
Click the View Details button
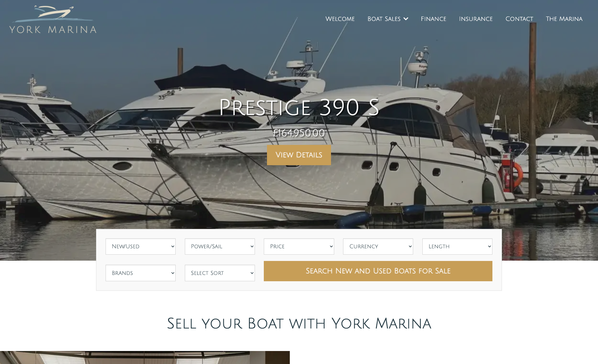[x=299, y=155]
